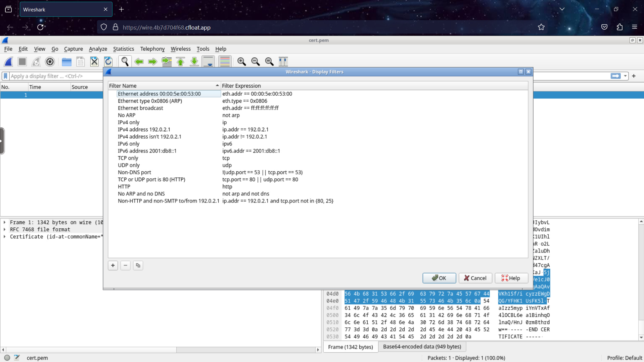Open the Capture menu
This screenshot has width=644, height=362.
74,49
